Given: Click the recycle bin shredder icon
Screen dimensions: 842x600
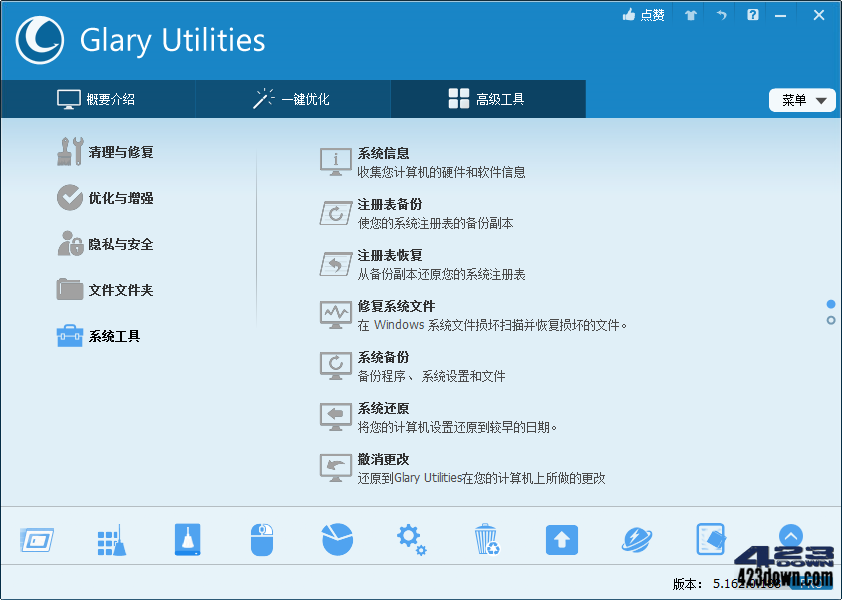Looking at the screenshot, I should pyautogui.click(x=486, y=539).
